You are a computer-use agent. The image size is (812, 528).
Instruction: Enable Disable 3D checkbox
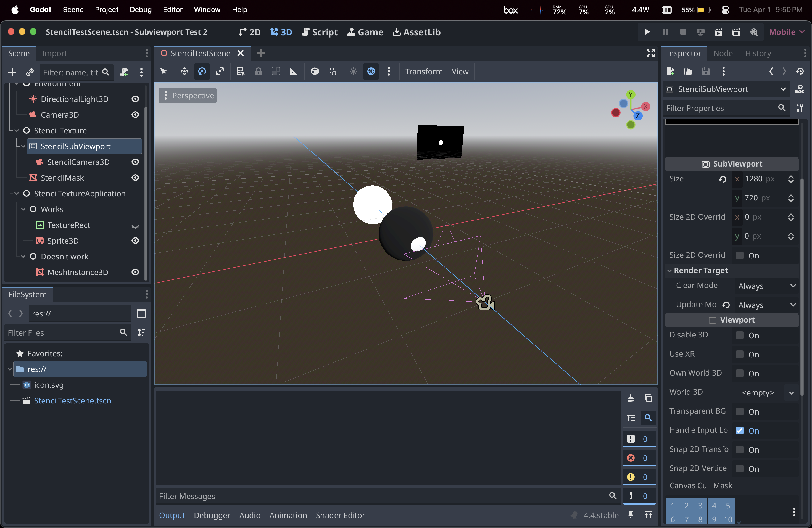739,335
